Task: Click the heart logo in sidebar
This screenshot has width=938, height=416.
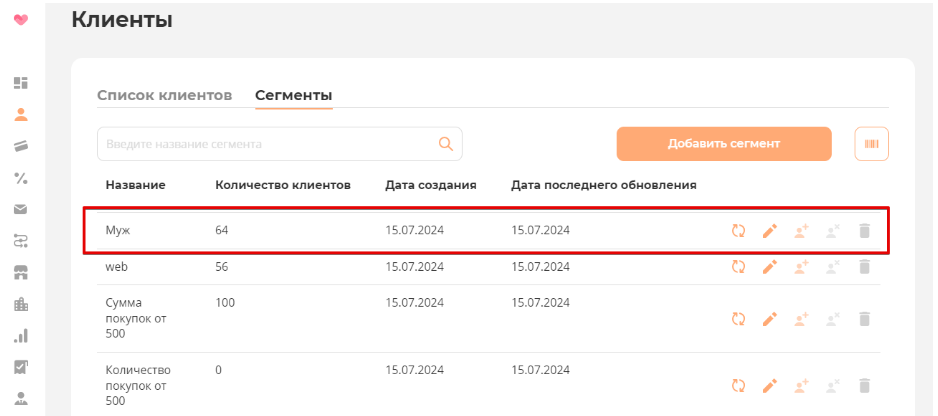Action: tap(21, 19)
